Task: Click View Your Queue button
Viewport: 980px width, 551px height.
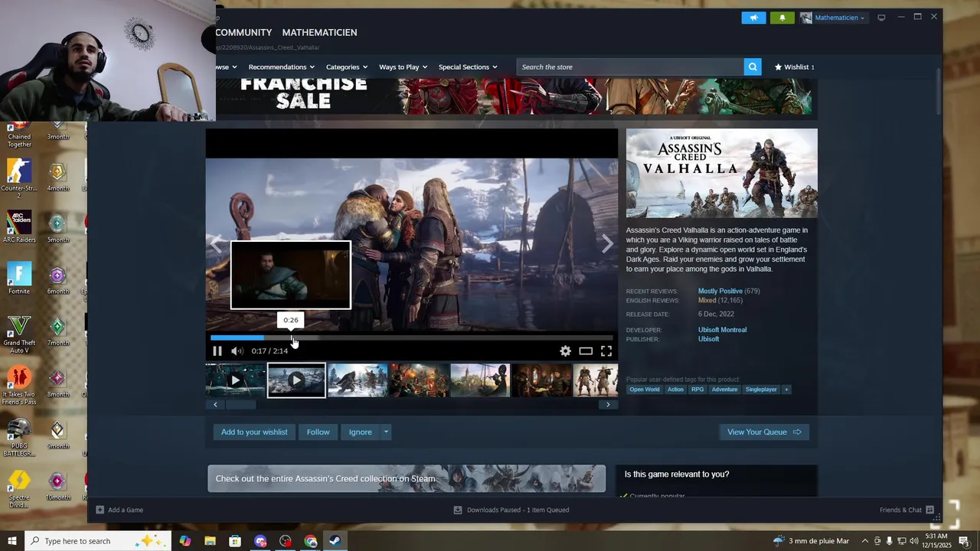Action: pyautogui.click(x=764, y=432)
